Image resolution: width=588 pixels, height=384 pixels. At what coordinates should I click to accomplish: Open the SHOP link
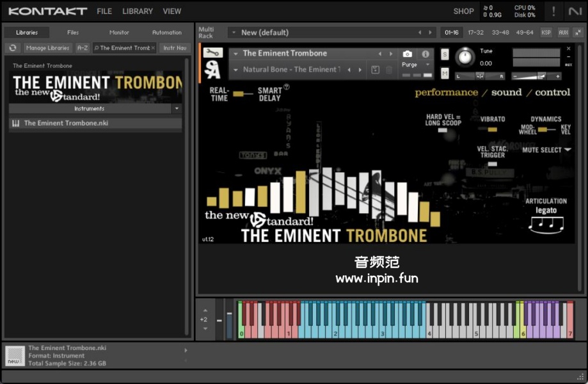point(463,12)
